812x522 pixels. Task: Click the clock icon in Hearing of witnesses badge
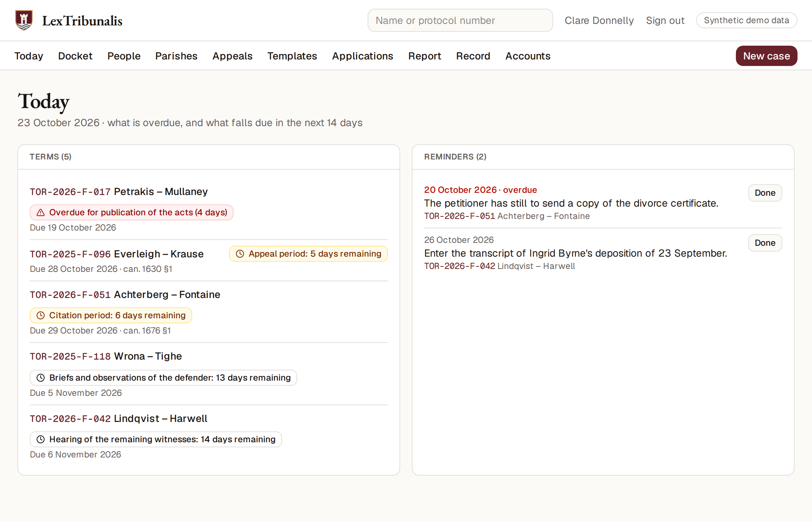41,439
